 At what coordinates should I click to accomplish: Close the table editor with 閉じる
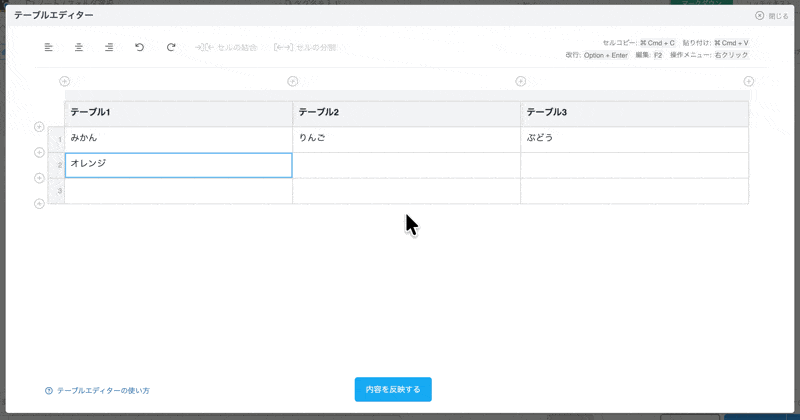(771, 16)
